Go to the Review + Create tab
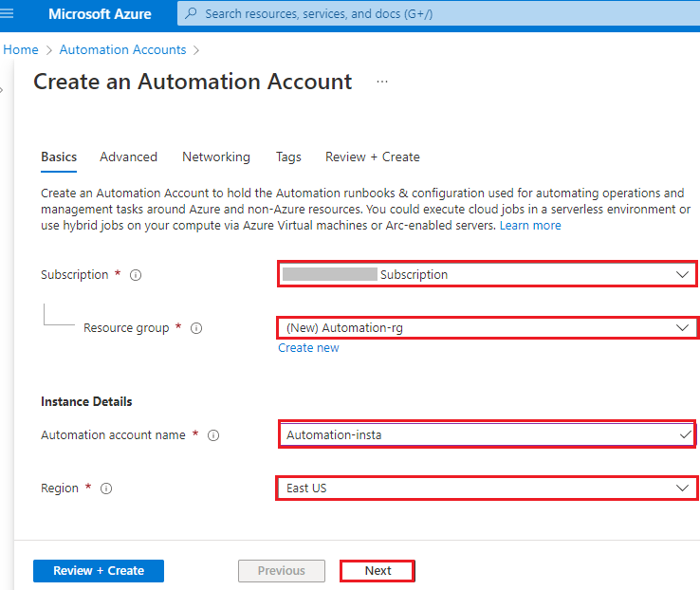The height and width of the screenshot is (590, 700). pos(372,157)
